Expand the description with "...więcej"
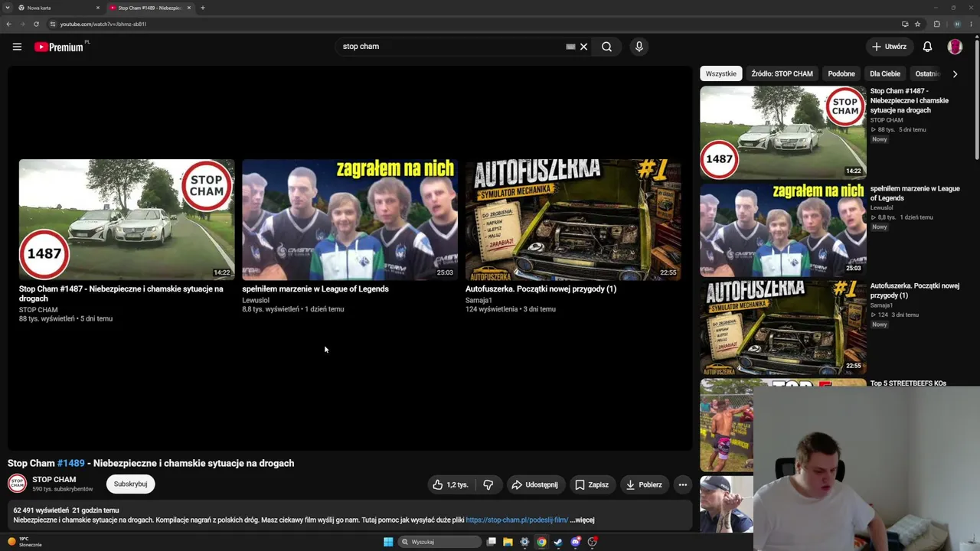This screenshot has width=980, height=551. tap(582, 520)
